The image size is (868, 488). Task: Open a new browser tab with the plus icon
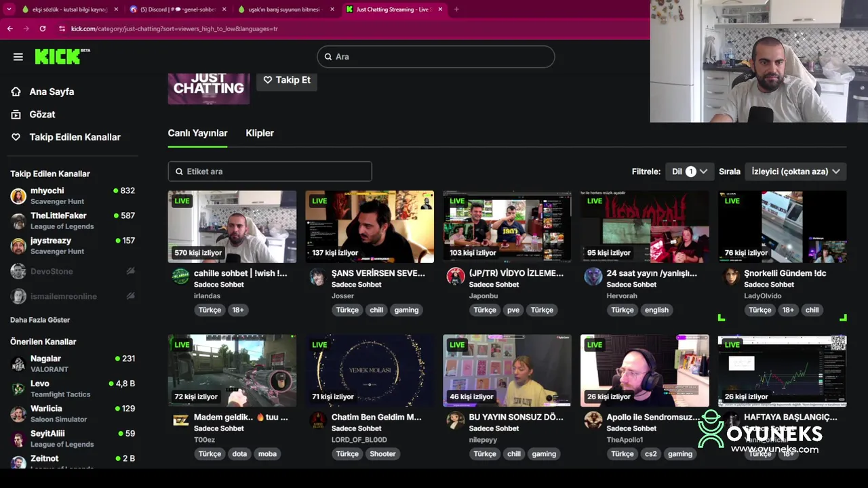[x=456, y=9]
